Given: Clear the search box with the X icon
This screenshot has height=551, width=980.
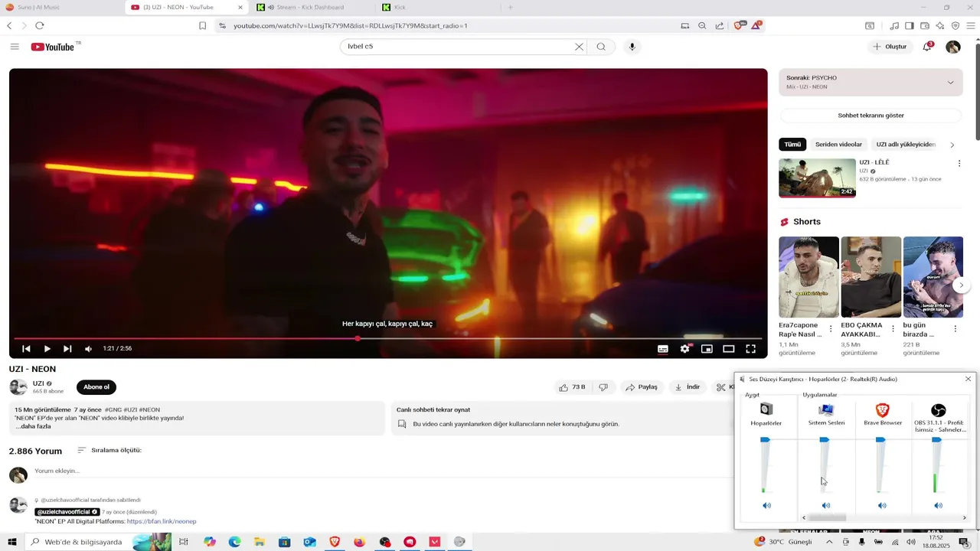Looking at the screenshot, I should pyautogui.click(x=579, y=47).
